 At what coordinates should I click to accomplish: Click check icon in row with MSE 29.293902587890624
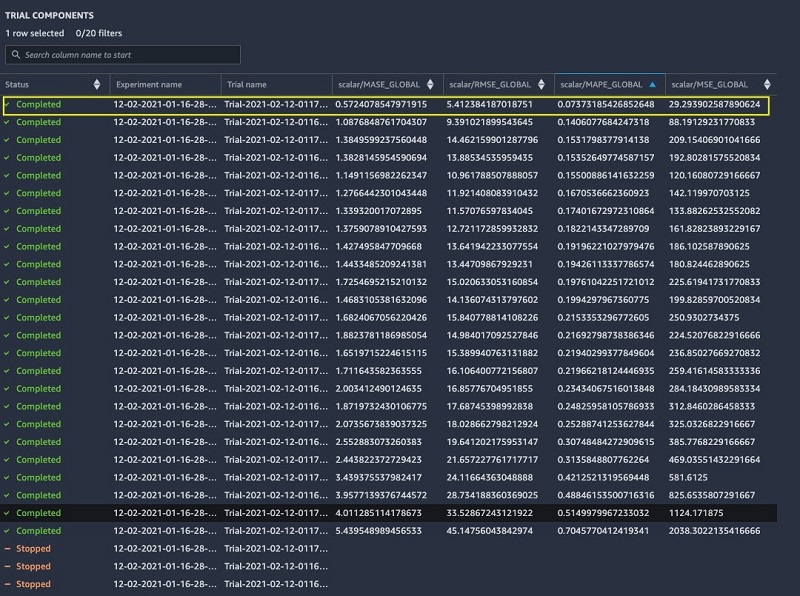(7, 104)
